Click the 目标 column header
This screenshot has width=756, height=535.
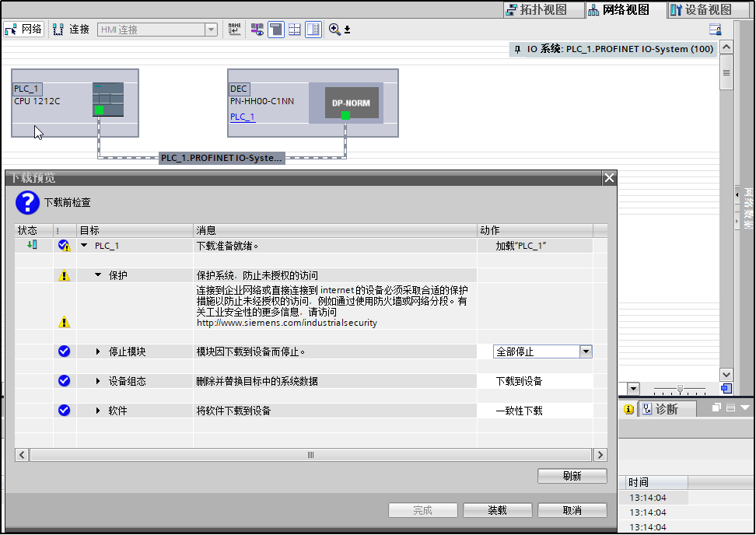[135, 230]
